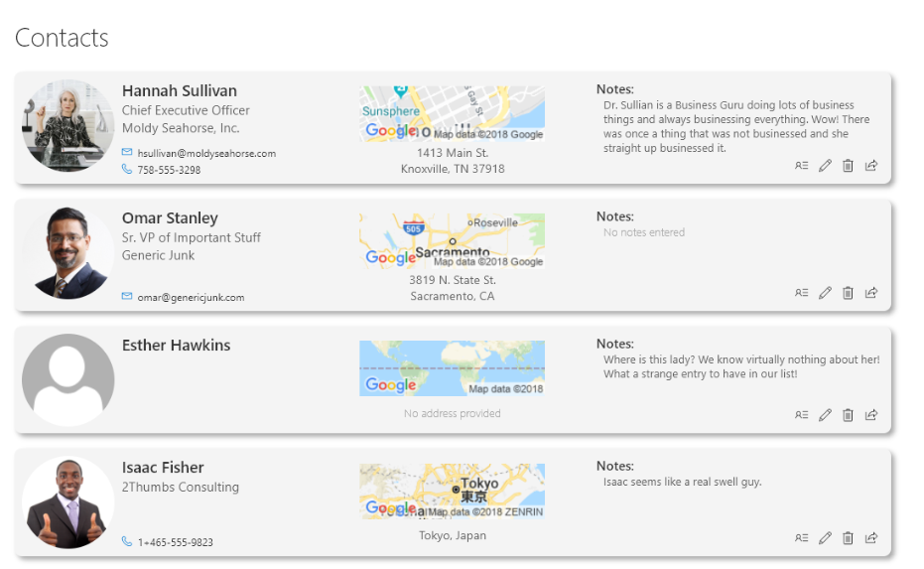
Task: Call phone number 758-555-3298
Action: 169,170
